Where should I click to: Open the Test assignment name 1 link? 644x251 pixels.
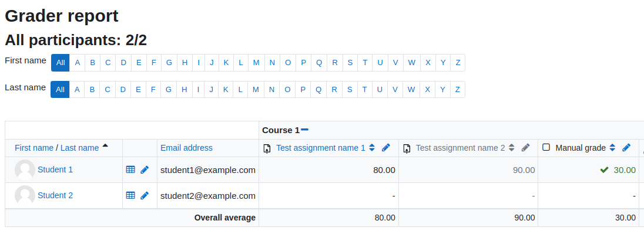320,148
